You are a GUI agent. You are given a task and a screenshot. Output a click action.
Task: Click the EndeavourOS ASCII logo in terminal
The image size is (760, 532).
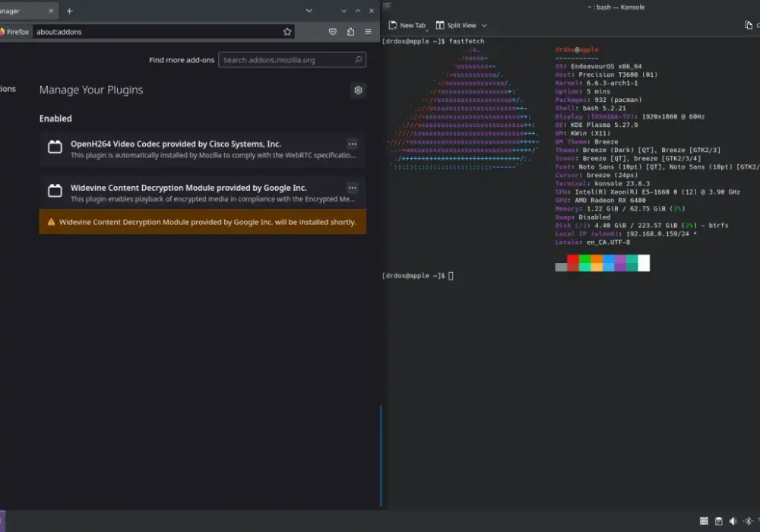[463, 108]
